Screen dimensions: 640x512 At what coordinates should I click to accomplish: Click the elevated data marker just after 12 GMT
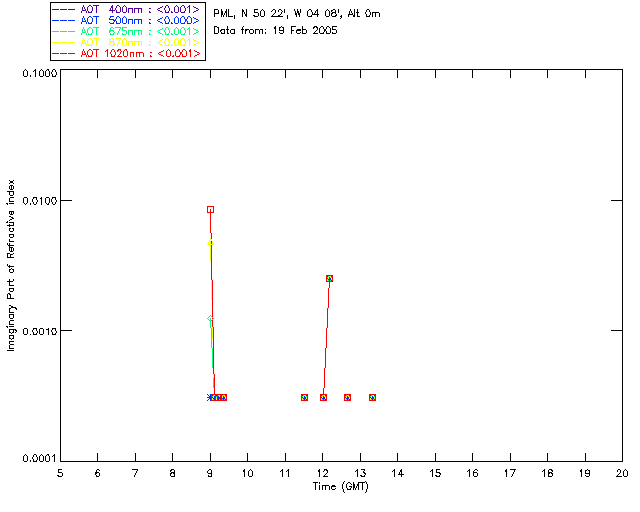click(x=329, y=278)
